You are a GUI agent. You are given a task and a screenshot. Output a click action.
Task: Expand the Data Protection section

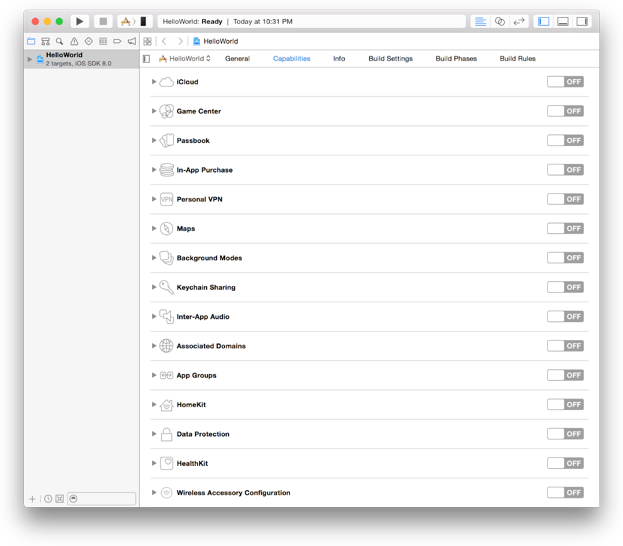tap(154, 434)
